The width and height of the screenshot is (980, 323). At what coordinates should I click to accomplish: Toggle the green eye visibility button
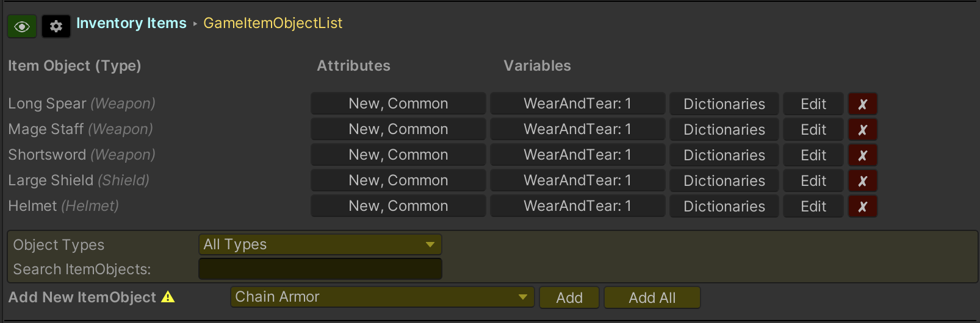point(22,27)
